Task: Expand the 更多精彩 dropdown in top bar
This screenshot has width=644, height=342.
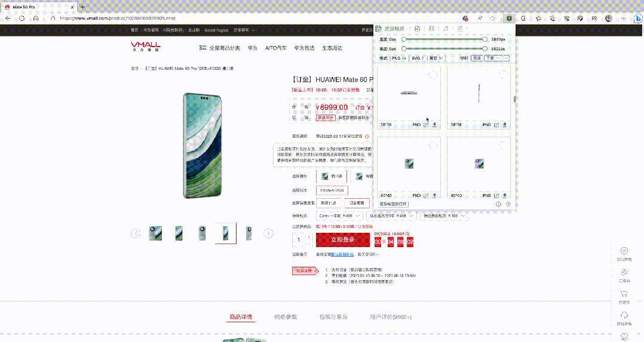Action: 244,30
